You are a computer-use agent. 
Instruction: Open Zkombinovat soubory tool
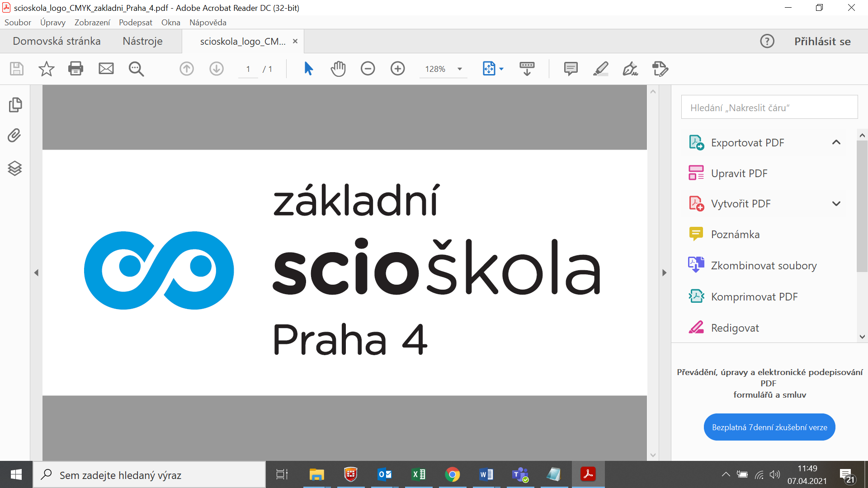(764, 266)
